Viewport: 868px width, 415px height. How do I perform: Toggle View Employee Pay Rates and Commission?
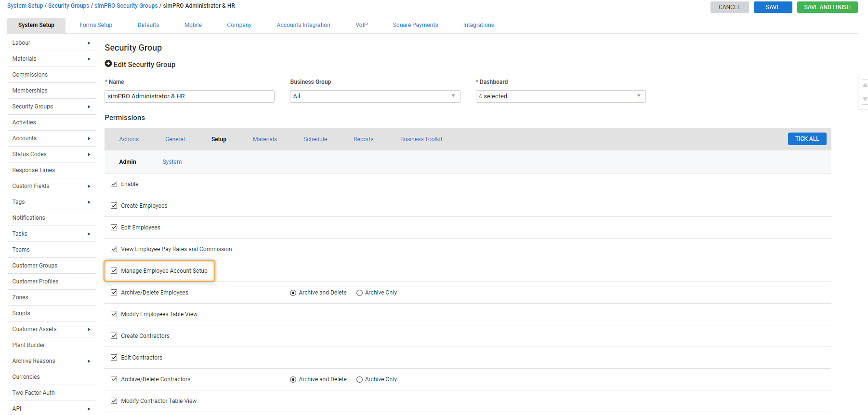114,249
